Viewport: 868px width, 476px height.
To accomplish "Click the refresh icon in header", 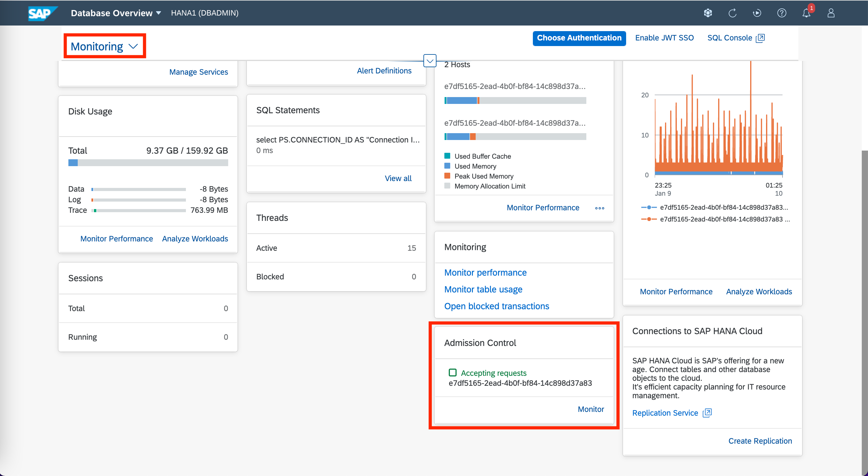I will [732, 13].
